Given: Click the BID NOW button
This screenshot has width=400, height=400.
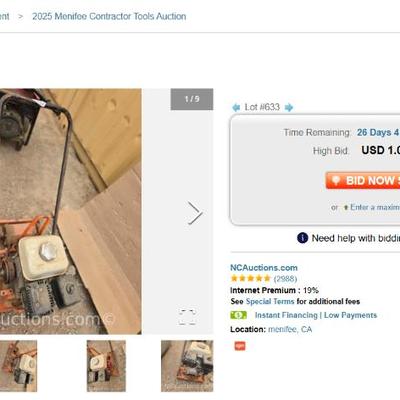Looking at the screenshot, I should tap(363, 180).
